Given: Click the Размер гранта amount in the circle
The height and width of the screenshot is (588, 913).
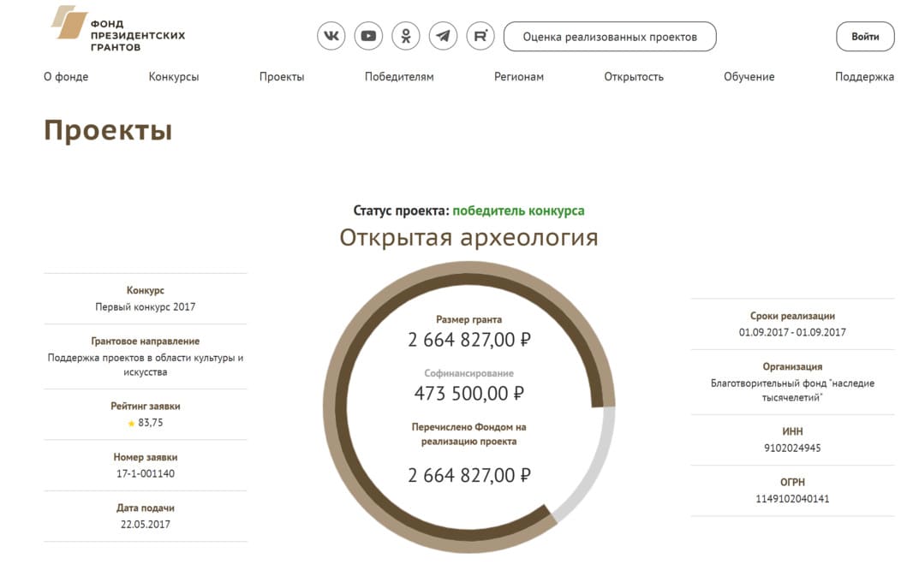Looking at the screenshot, I should pos(469,340).
